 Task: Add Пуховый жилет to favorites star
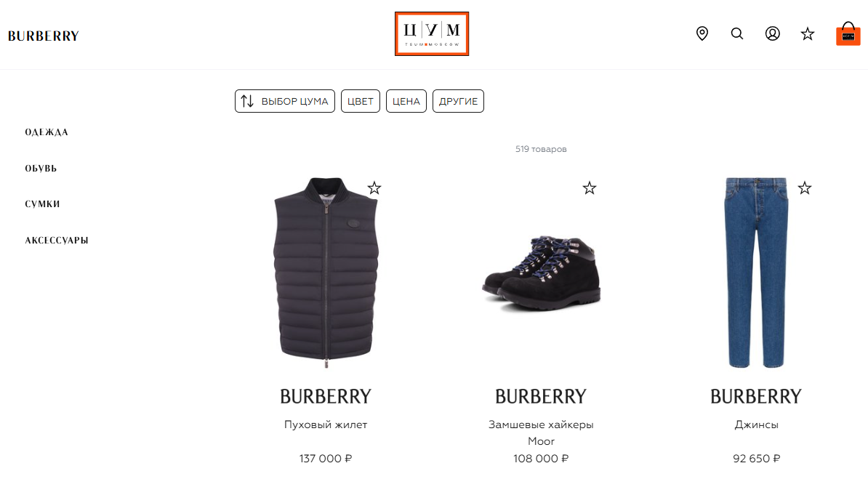tap(374, 188)
